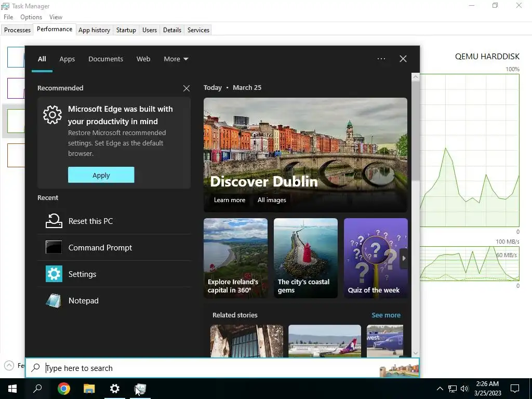The height and width of the screenshot is (399, 532).
Task: Open Settings from the recent list
Action: pos(114,274)
